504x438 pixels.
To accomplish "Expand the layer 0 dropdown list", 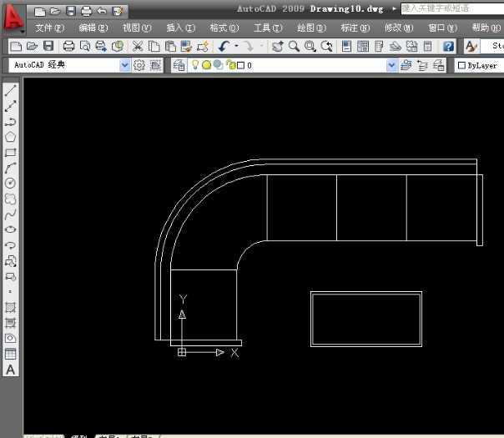I will 391,65.
